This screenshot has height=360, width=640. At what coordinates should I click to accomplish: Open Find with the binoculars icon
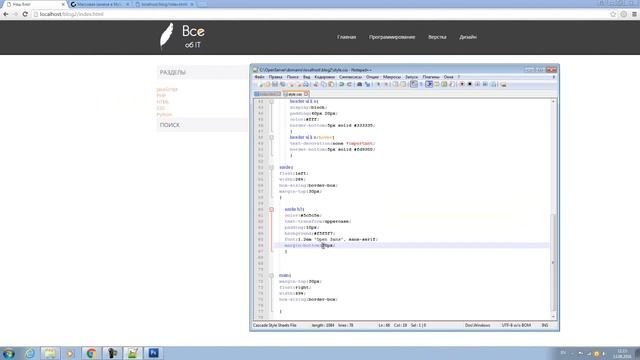point(360,84)
